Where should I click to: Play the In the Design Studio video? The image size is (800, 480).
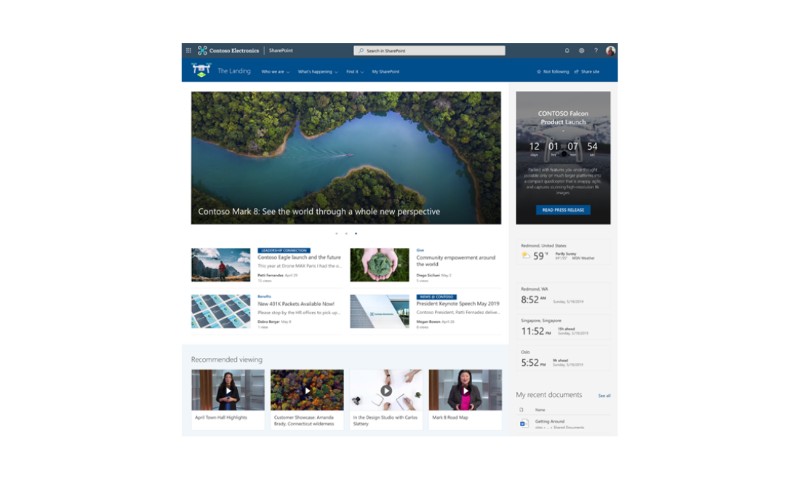(386, 390)
